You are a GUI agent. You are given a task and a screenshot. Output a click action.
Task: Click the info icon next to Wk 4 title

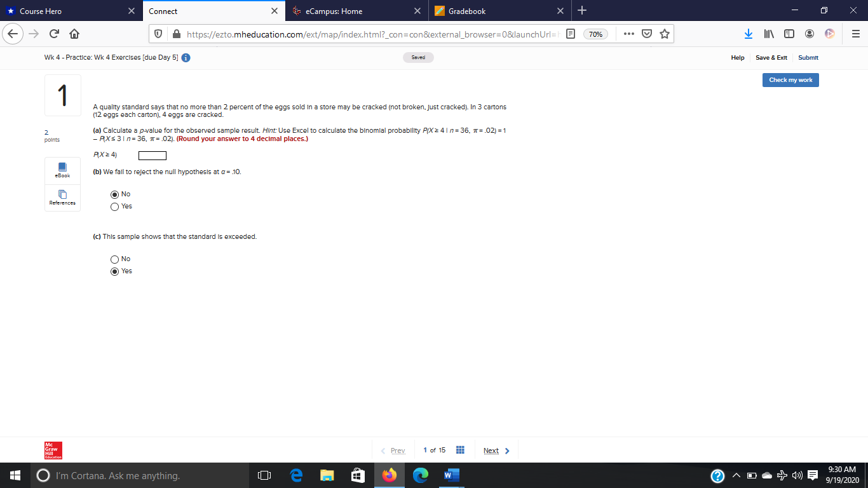pyautogui.click(x=185, y=57)
